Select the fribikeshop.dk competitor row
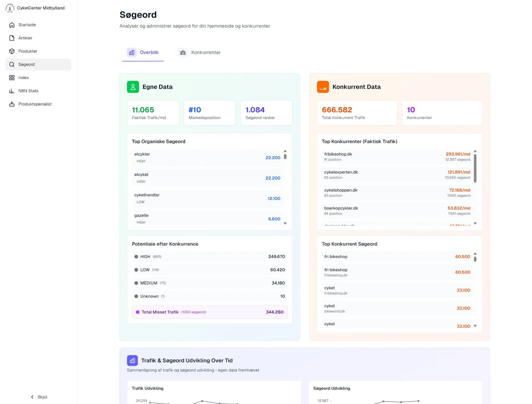The image size is (532, 404). tap(397, 157)
